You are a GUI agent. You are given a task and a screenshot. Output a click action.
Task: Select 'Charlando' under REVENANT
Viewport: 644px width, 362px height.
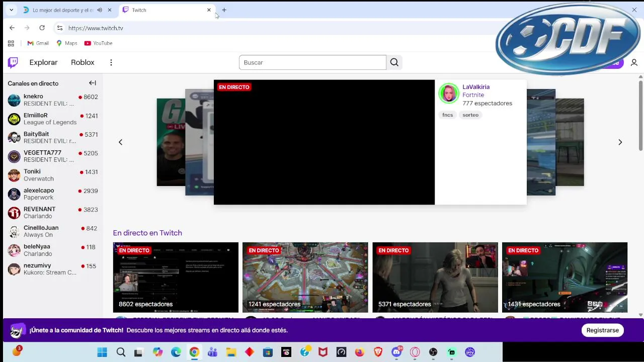pos(38,216)
